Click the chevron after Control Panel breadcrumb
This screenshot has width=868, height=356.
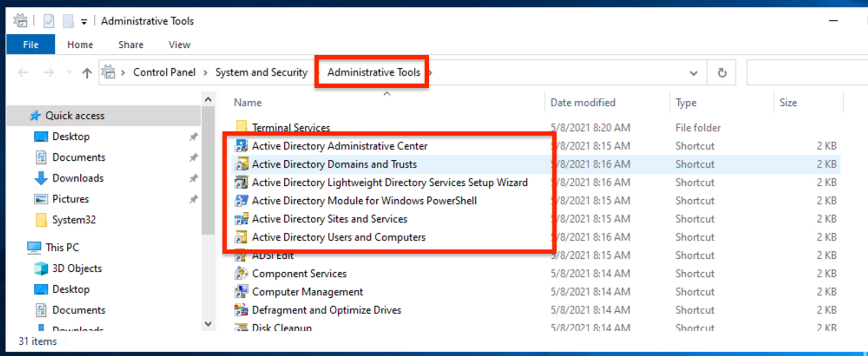[205, 73]
